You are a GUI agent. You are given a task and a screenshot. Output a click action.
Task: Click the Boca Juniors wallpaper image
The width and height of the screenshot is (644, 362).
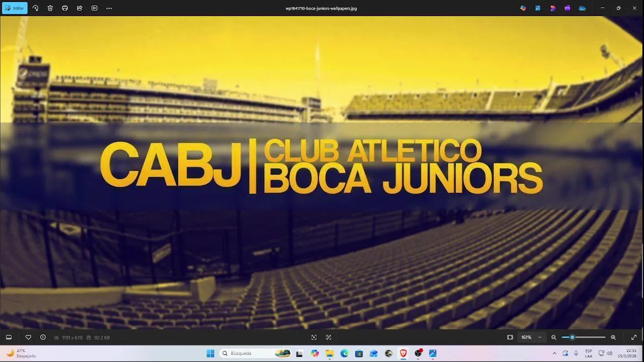point(322,172)
